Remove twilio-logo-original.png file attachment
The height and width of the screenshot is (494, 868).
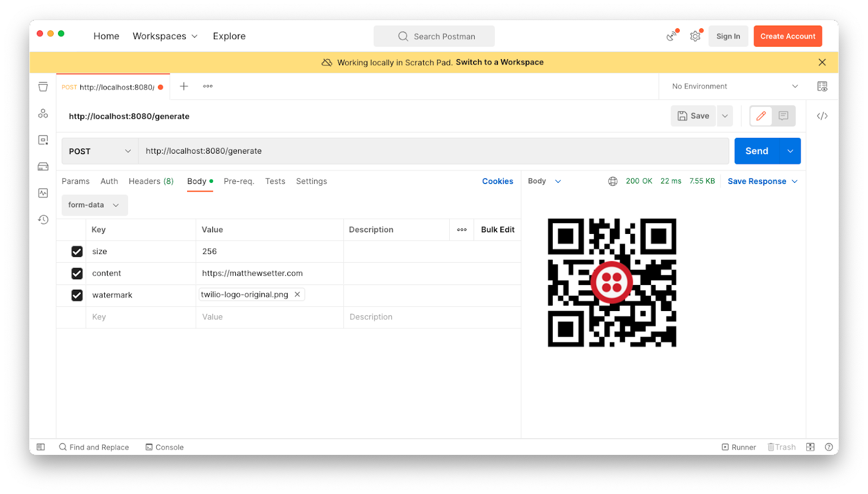[297, 294]
